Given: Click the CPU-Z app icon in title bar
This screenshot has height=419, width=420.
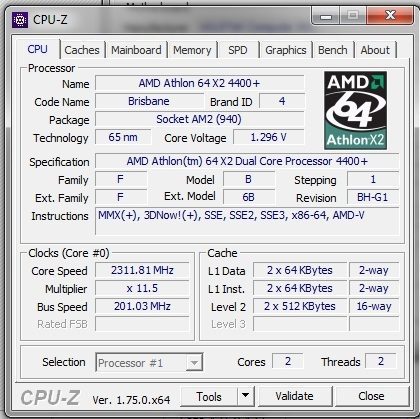Looking at the screenshot, I should [x=20, y=20].
